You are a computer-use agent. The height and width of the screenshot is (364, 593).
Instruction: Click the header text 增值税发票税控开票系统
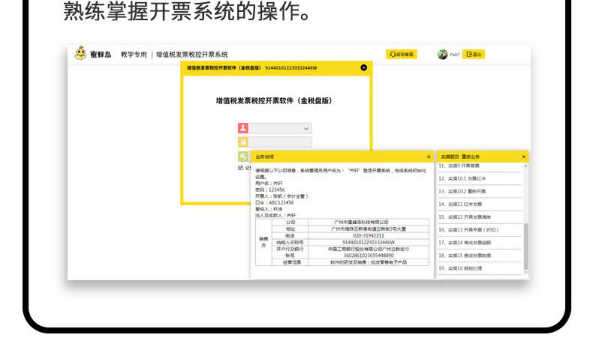point(192,54)
